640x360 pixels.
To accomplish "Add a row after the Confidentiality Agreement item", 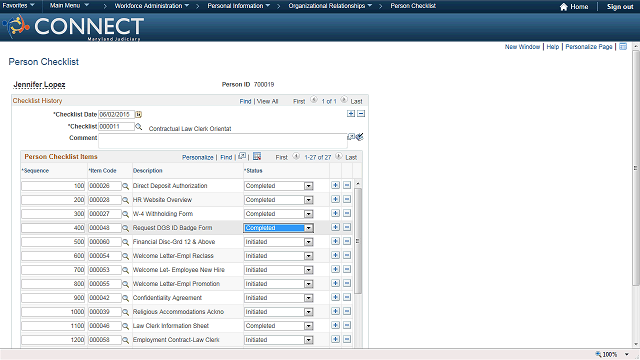I will pyautogui.click(x=336, y=297).
